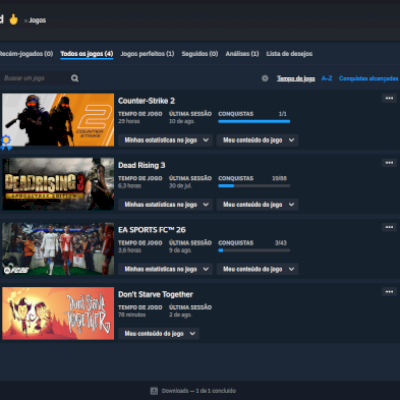This screenshot has height=400, width=400.
Task: Open the Counter-Strike 2 three-dots menu
Action: tap(389, 98)
